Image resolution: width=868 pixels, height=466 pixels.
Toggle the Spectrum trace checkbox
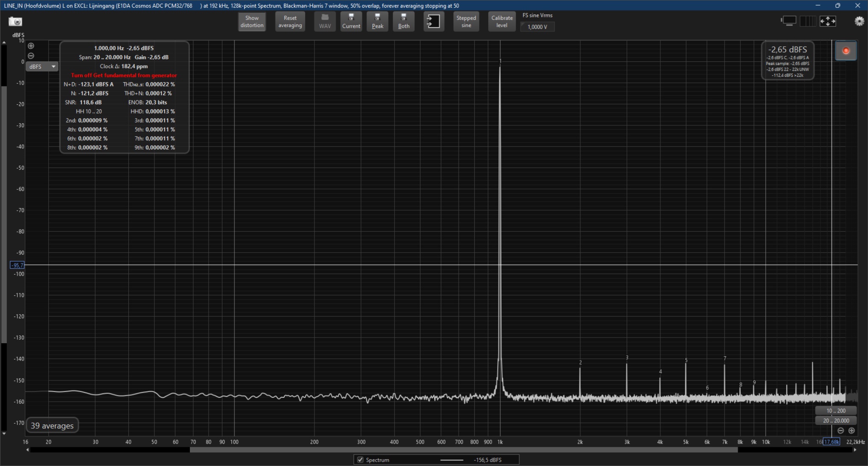(360, 460)
